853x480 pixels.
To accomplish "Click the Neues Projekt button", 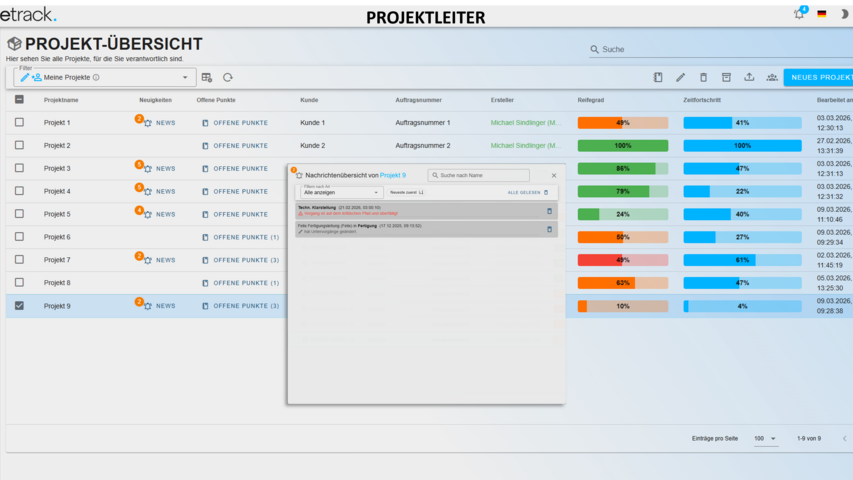I will (818, 77).
